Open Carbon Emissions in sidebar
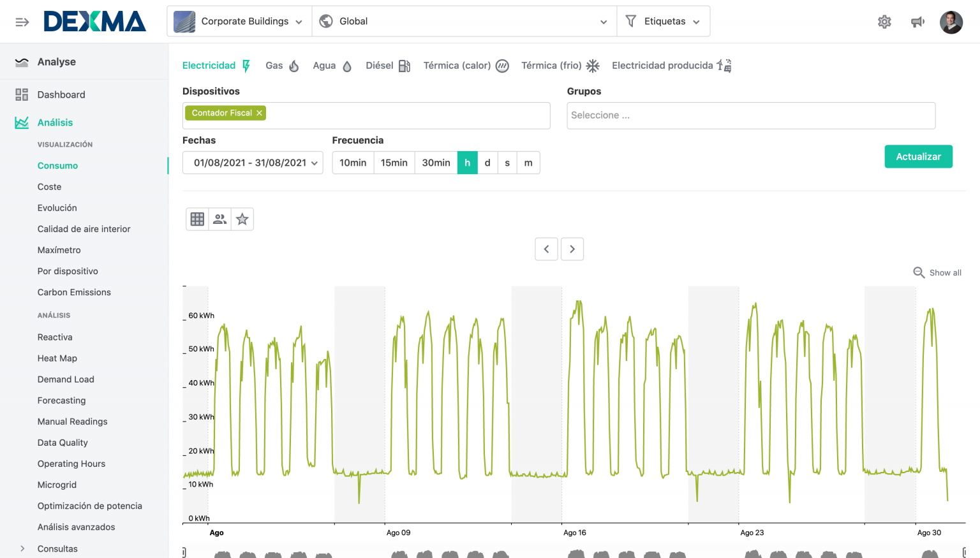The height and width of the screenshot is (558, 980). [x=74, y=292]
